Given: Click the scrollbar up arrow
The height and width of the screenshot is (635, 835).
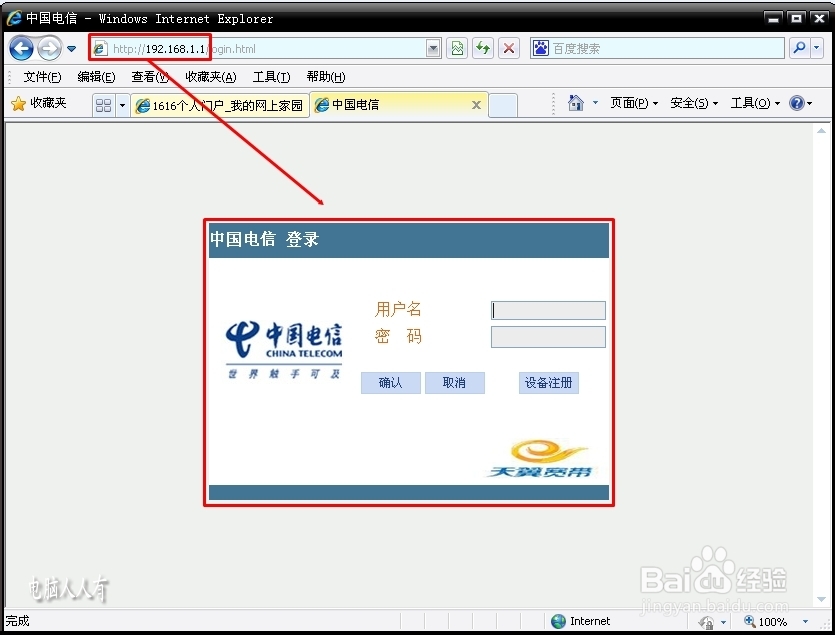Looking at the screenshot, I should tap(821, 131).
